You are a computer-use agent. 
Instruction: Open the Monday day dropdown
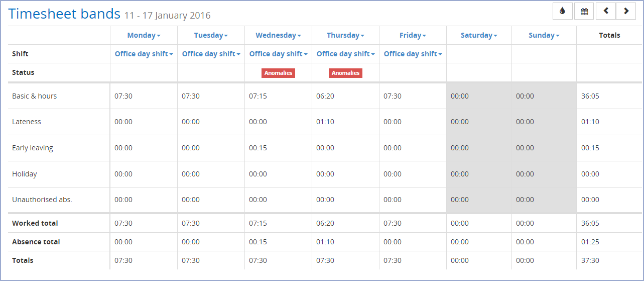[x=144, y=35]
